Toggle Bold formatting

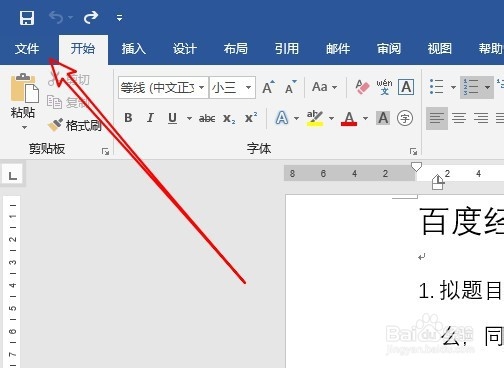click(128, 118)
